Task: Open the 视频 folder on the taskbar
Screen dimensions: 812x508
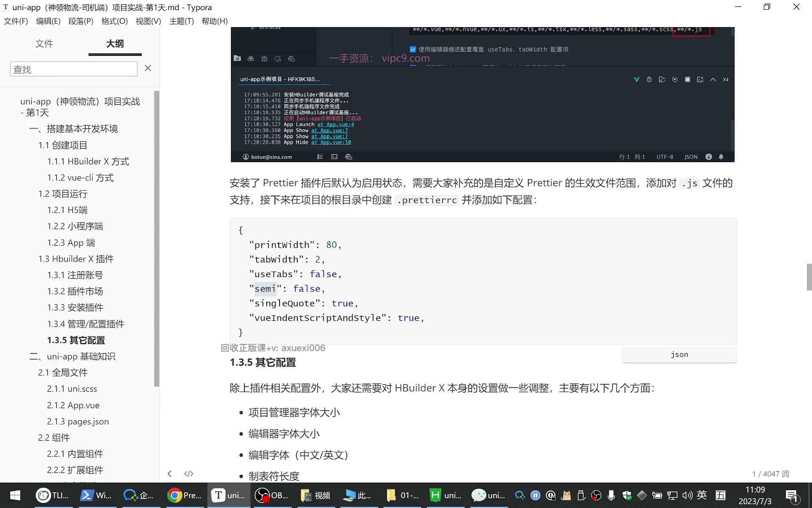Action: (315, 495)
